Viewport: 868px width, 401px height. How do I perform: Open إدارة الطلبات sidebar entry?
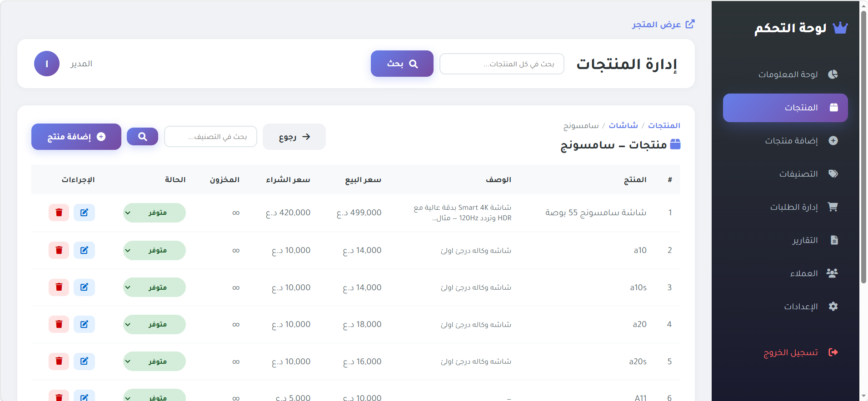tap(785, 207)
